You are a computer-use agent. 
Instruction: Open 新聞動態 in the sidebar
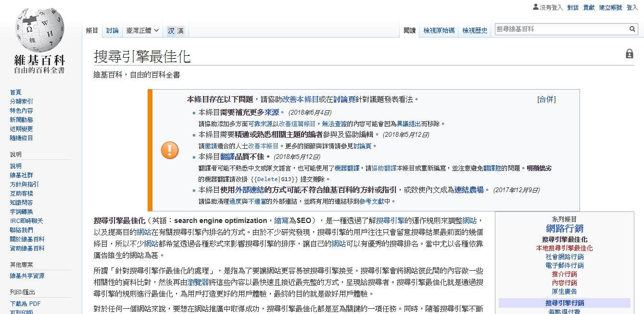pos(21,119)
